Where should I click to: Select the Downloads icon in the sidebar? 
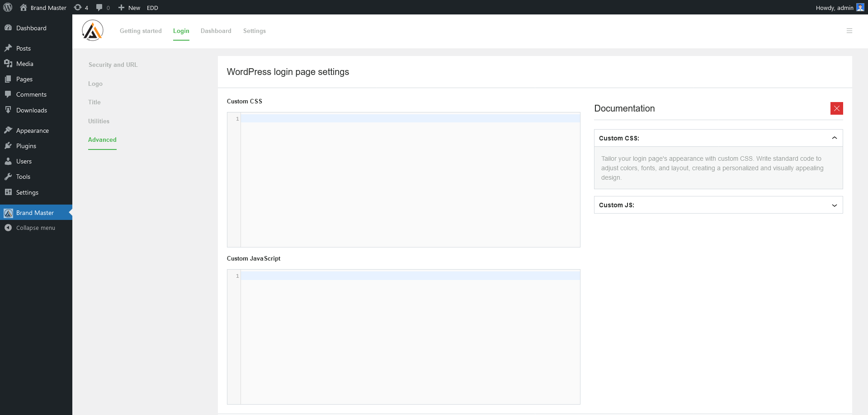tap(9, 110)
